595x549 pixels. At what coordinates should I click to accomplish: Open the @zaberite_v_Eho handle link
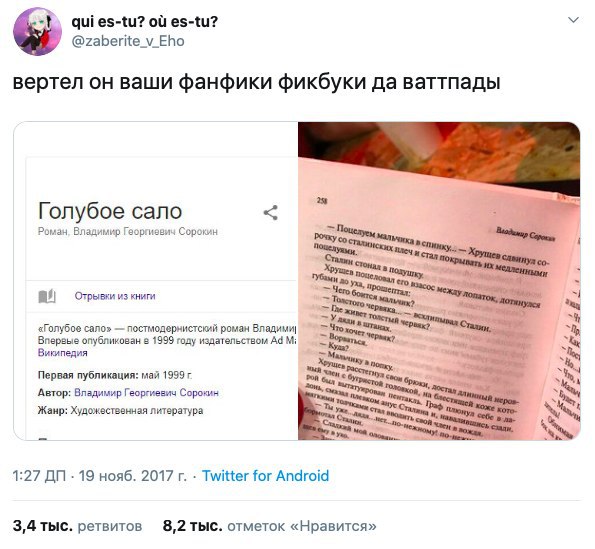(x=128, y=41)
